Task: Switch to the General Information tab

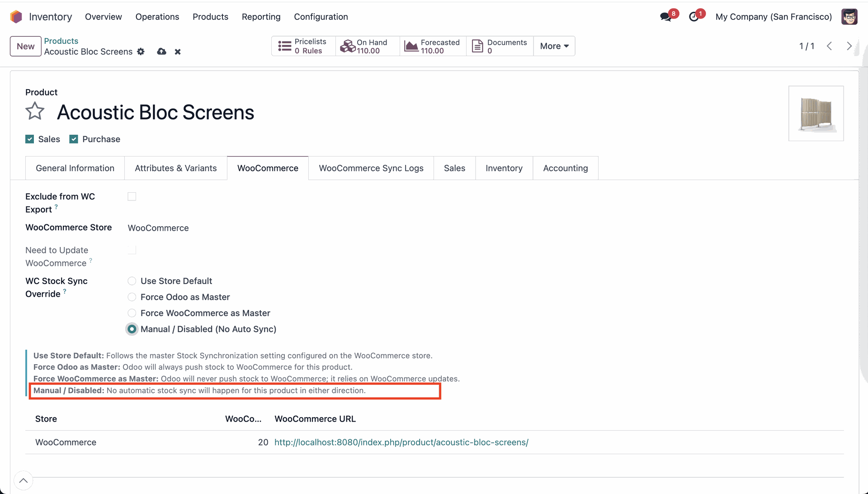Action: [x=75, y=168]
